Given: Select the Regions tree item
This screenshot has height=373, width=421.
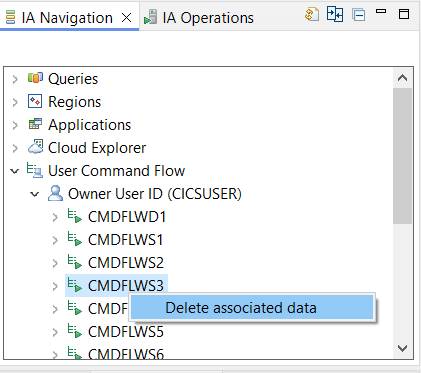Looking at the screenshot, I should [x=74, y=102].
